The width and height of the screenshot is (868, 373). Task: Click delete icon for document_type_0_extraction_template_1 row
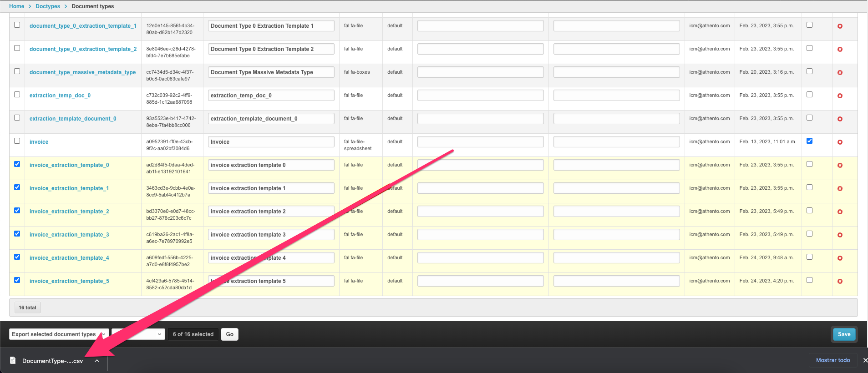(840, 26)
